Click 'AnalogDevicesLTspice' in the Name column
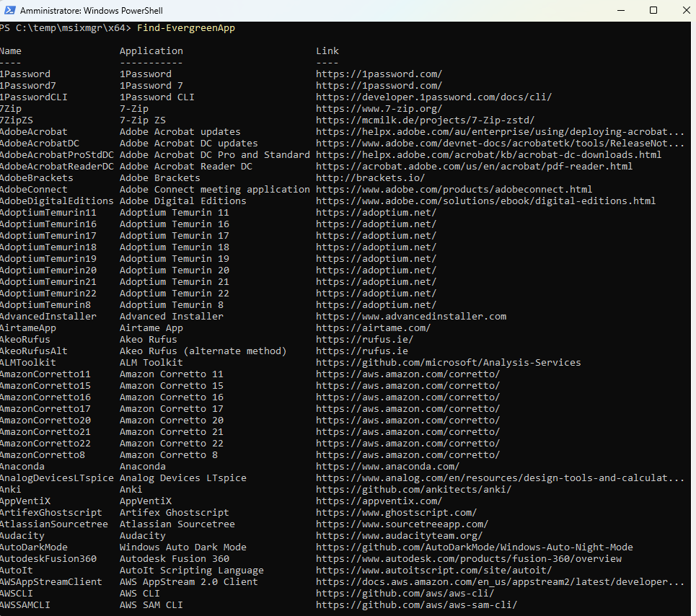 coord(57,478)
